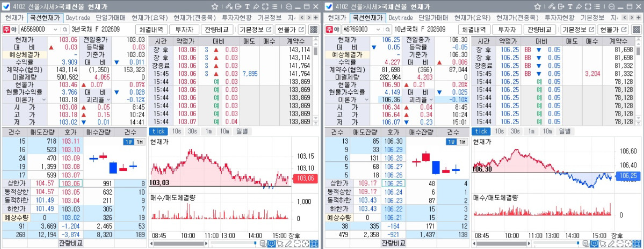Screen dimensions: 644x249
Task: Click ask price 103.11 in left order book
Action: coord(71,141)
